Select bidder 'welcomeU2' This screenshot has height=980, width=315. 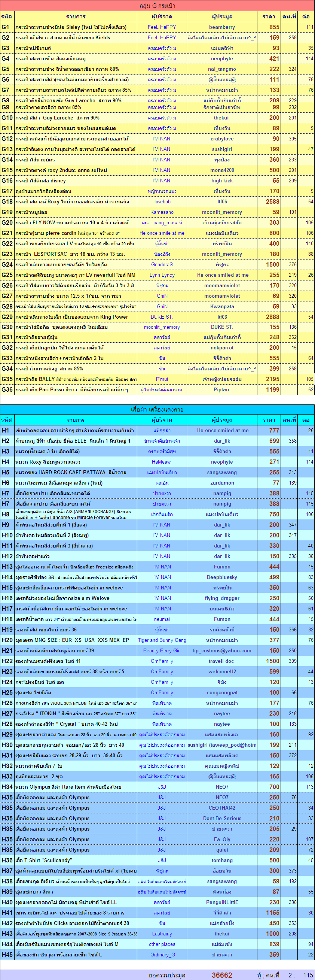(x=222, y=672)
